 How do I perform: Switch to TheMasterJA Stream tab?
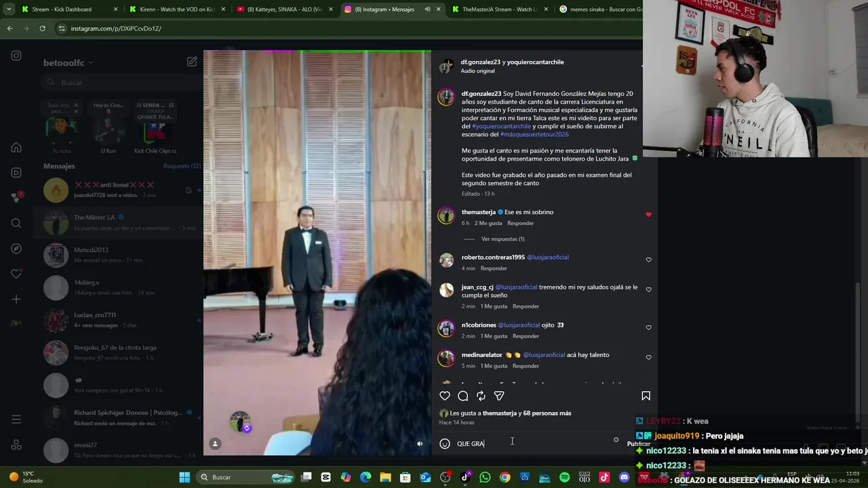pos(500,9)
